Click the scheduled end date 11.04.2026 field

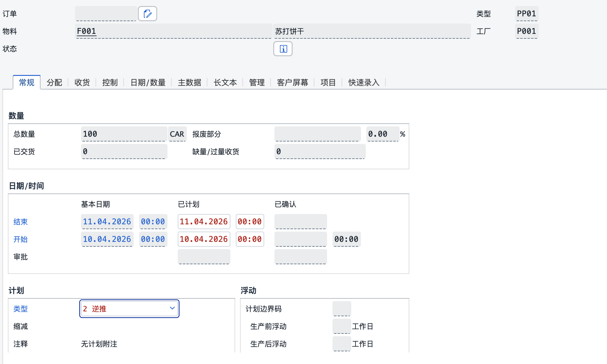click(204, 222)
